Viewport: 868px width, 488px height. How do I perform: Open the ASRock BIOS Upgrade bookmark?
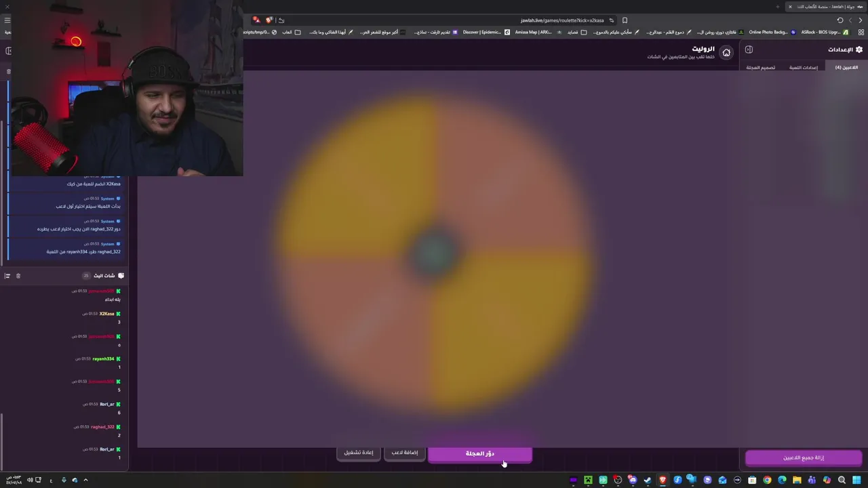point(824,32)
